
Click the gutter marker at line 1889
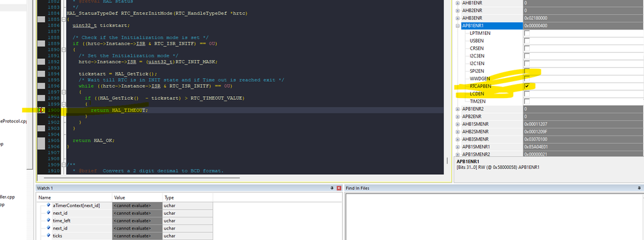coord(41,43)
